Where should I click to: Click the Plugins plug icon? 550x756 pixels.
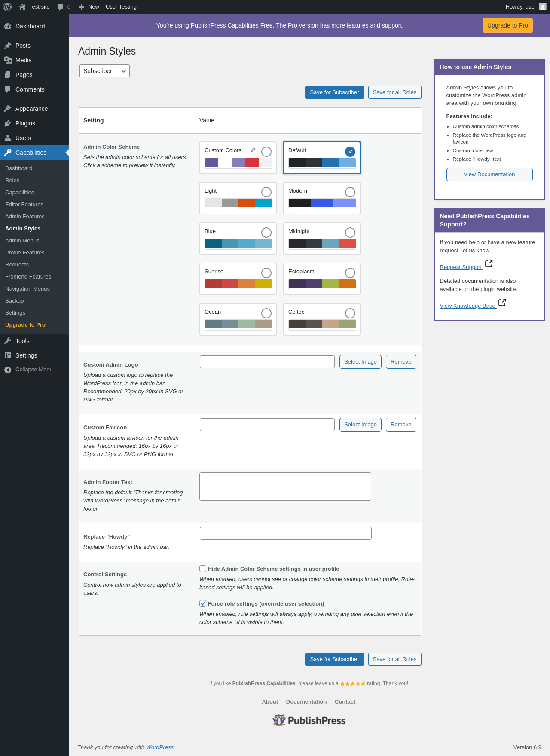(x=8, y=123)
